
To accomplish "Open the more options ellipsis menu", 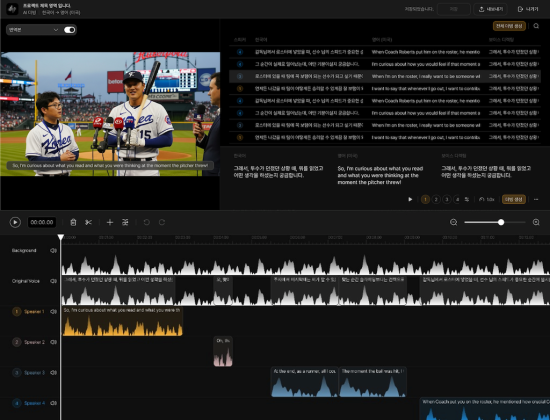I will pyautogui.click(x=536, y=199).
